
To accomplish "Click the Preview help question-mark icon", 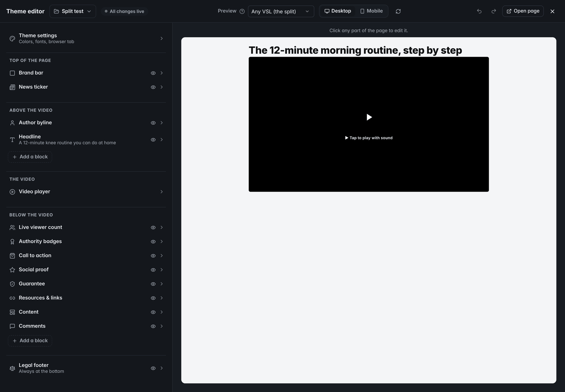I will click(242, 11).
